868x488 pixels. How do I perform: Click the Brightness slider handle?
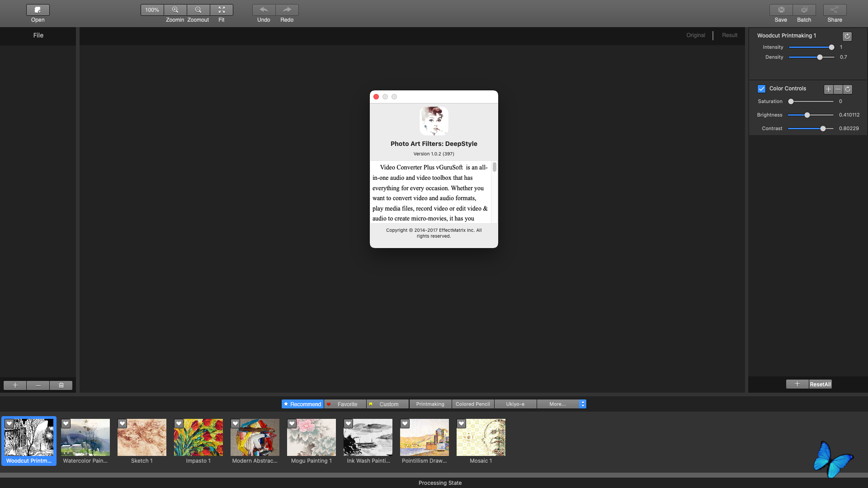807,115
